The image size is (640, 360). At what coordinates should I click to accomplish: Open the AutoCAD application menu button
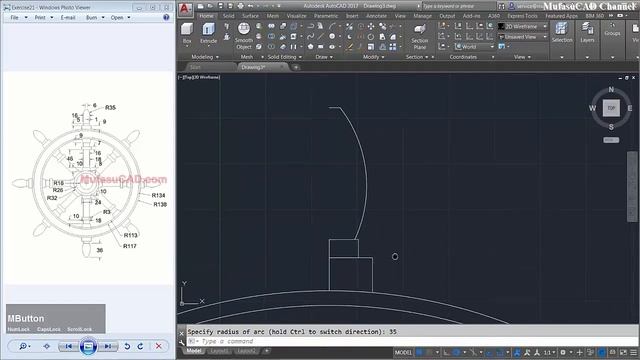185,9
